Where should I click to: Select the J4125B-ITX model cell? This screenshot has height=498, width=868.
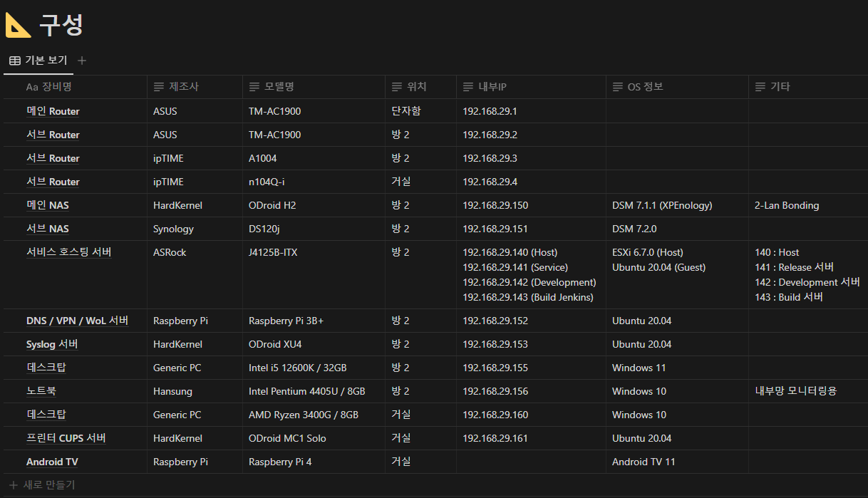tap(314, 274)
